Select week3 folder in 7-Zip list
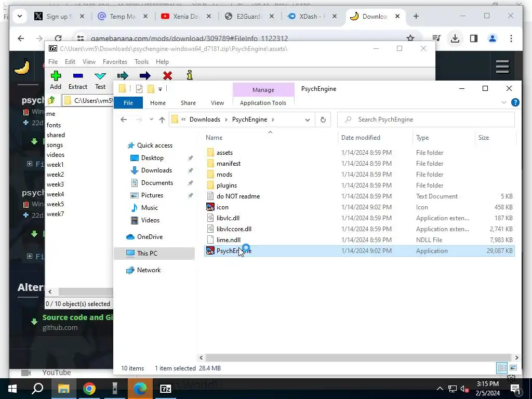 [55, 184]
